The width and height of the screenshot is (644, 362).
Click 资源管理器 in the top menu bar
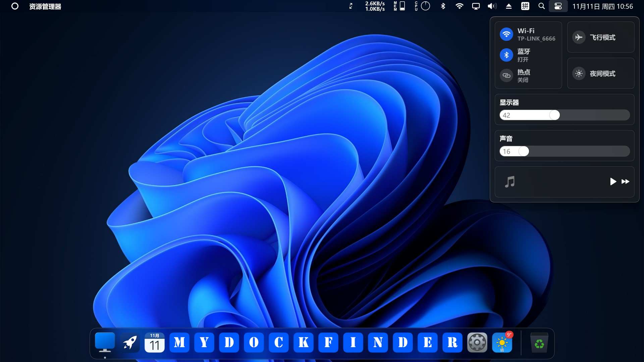pos(45,6)
